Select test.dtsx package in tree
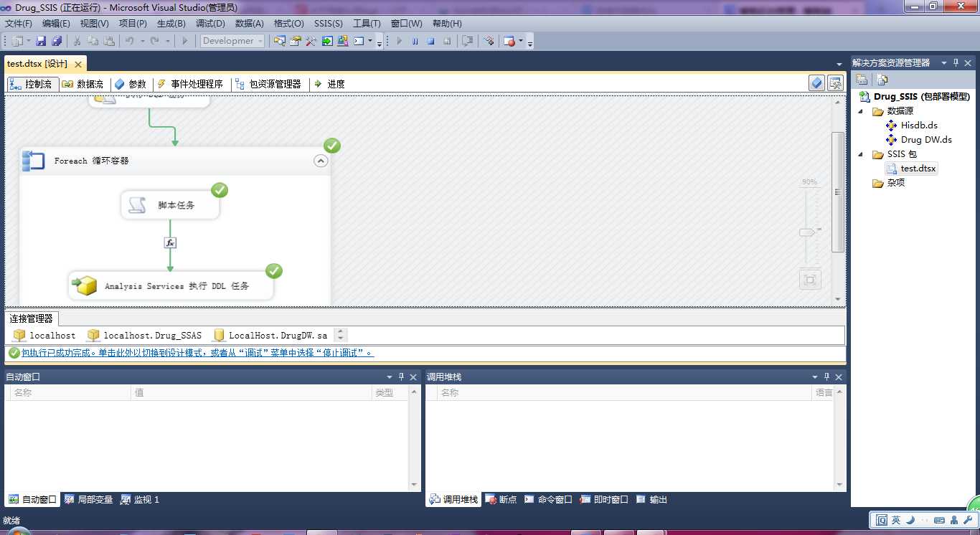 pyautogui.click(x=912, y=169)
